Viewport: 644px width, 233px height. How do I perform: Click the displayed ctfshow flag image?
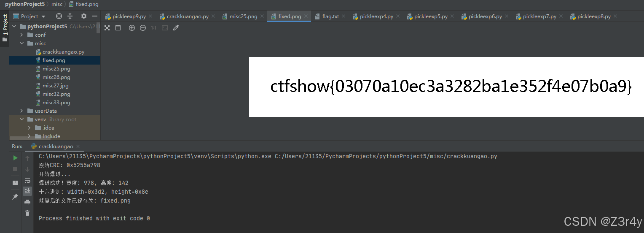pyautogui.click(x=446, y=87)
